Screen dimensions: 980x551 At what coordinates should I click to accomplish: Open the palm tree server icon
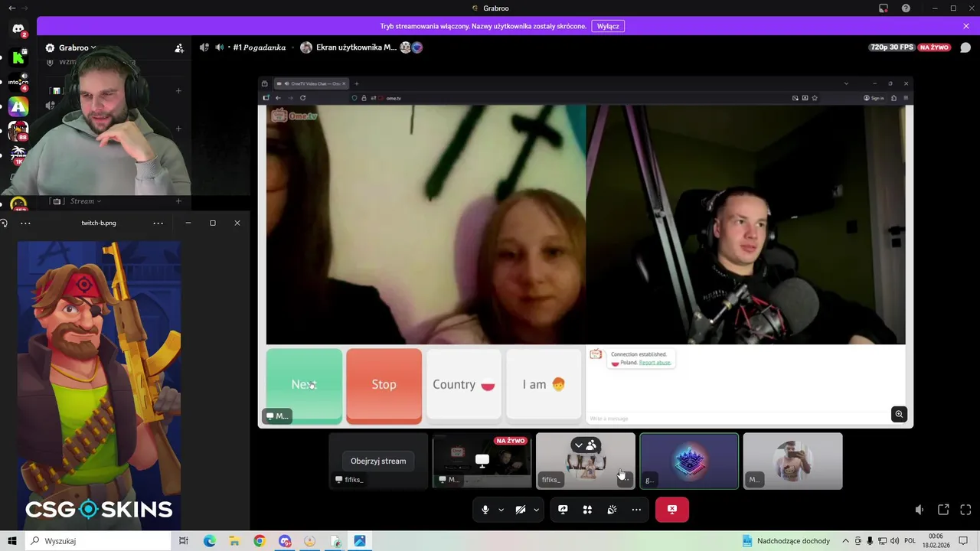[18, 155]
